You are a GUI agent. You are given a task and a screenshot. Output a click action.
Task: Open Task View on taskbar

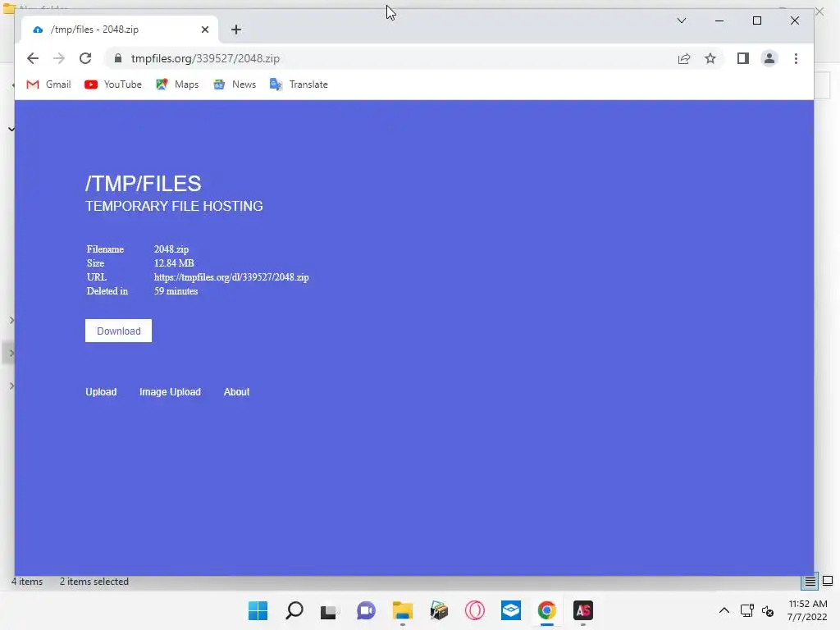330,610
